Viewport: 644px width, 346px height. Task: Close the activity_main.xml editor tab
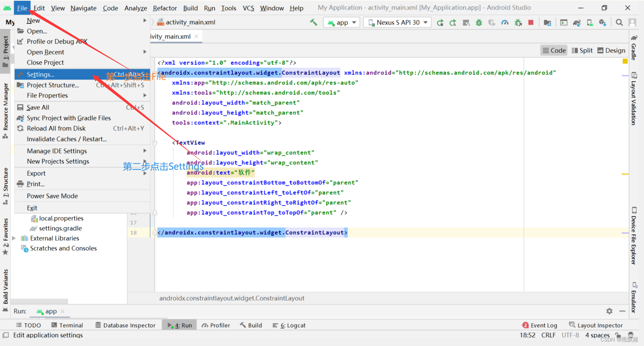196,36
